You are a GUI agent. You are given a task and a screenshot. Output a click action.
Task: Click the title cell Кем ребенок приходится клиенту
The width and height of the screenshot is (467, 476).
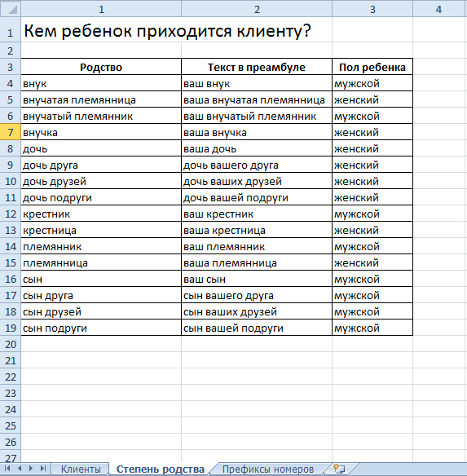click(x=168, y=31)
